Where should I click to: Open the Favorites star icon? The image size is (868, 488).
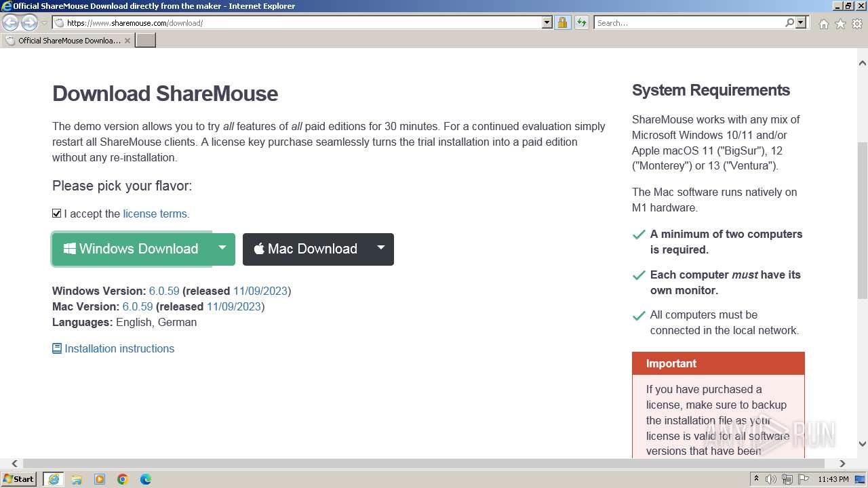click(840, 24)
